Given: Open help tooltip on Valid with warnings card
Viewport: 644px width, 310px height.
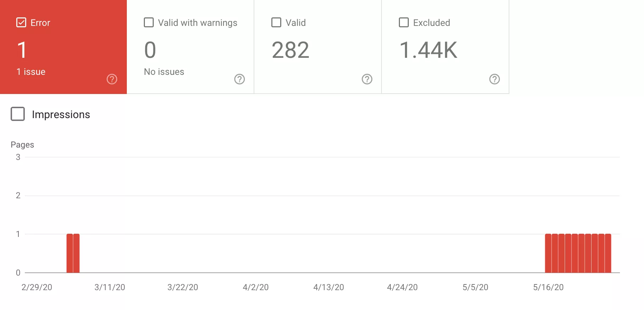Looking at the screenshot, I should [240, 79].
